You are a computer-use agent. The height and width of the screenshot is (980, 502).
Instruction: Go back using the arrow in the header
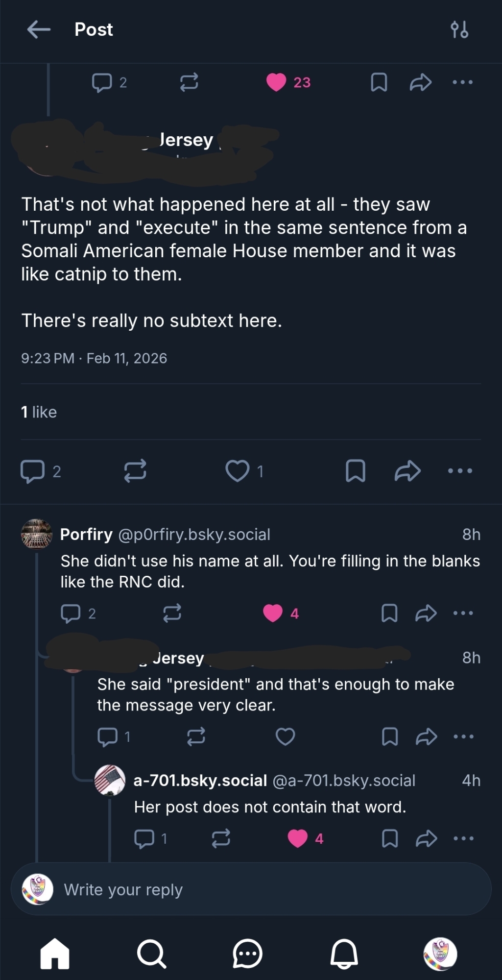[39, 29]
